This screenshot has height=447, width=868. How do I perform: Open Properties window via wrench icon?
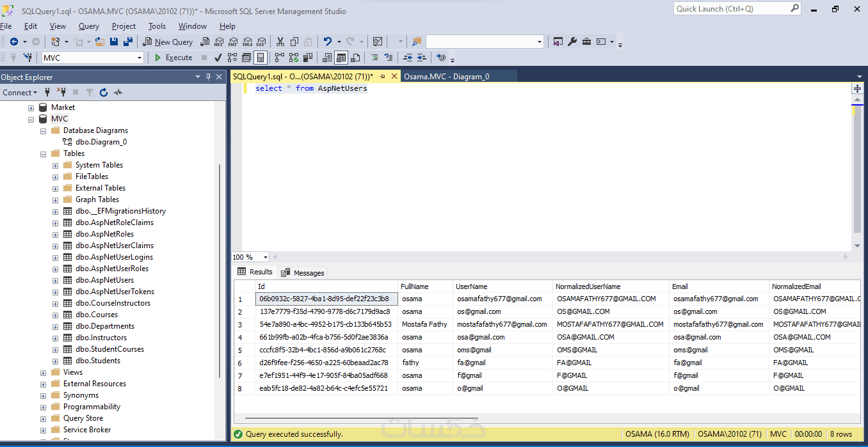point(571,42)
